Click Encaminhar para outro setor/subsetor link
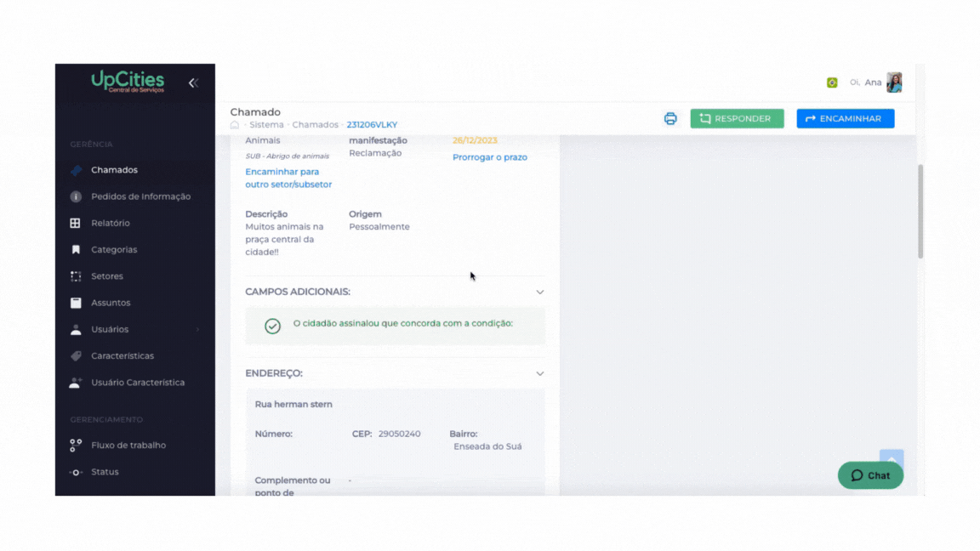The image size is (980, 551). 288,178
